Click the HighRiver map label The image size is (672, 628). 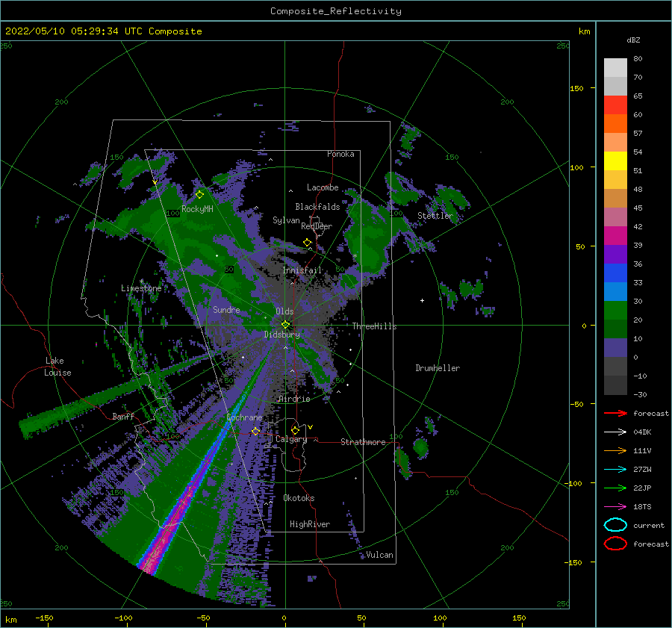[x=310, y=524]
